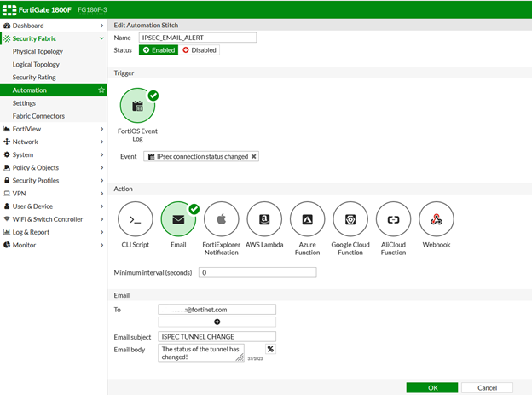Viewport: 532px width, 395px height.
Task: Expand the VPN menu
Action: (x=54, y=194)
